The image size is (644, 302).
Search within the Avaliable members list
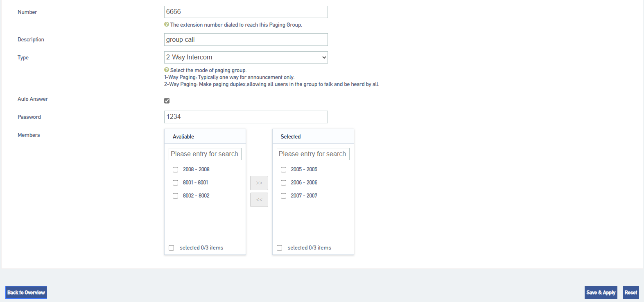pos(205,154)
